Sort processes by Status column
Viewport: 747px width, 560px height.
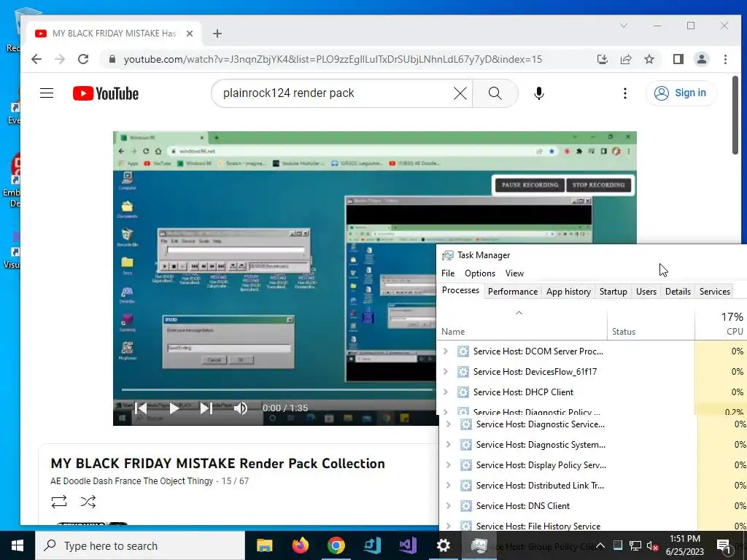pos(651,324)
